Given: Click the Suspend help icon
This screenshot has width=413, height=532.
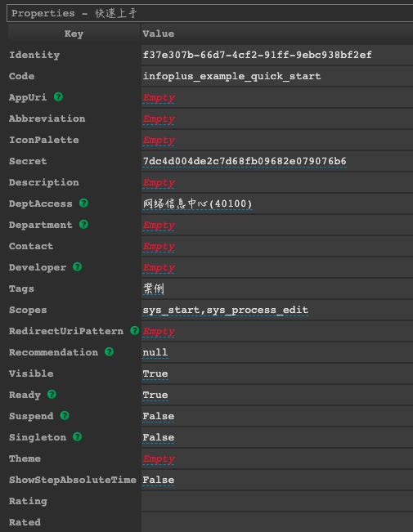Looking at the screenshot, I should coord(65,416).
